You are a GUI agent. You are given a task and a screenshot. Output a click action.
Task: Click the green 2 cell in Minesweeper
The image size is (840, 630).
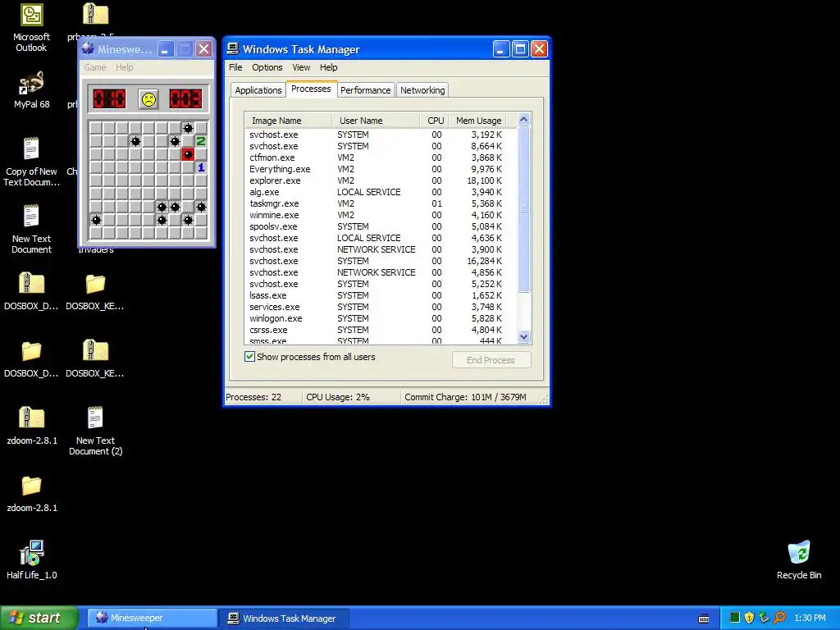pos(201,141)
